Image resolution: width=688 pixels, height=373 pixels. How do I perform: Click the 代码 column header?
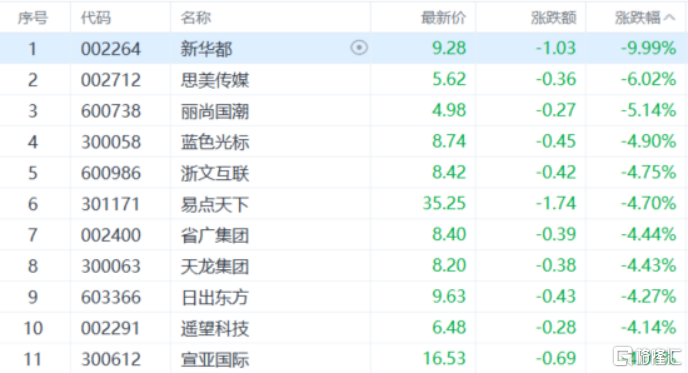coord(96,18)
